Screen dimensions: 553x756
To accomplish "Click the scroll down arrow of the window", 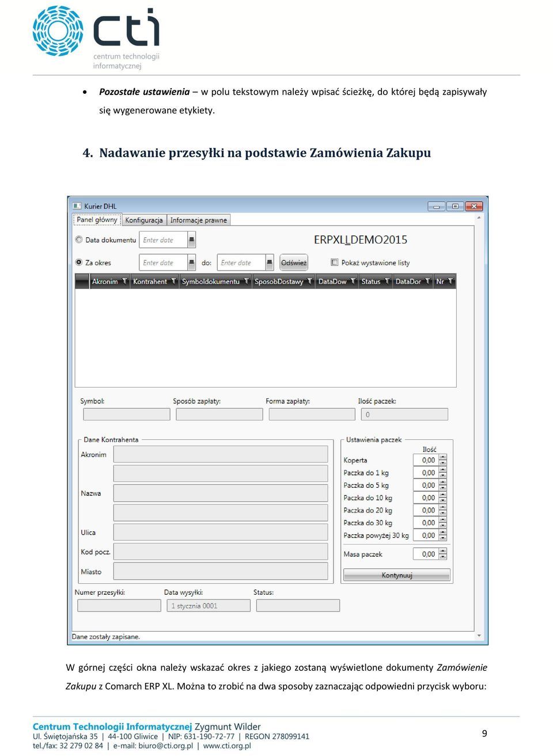I will pos(479,636).
